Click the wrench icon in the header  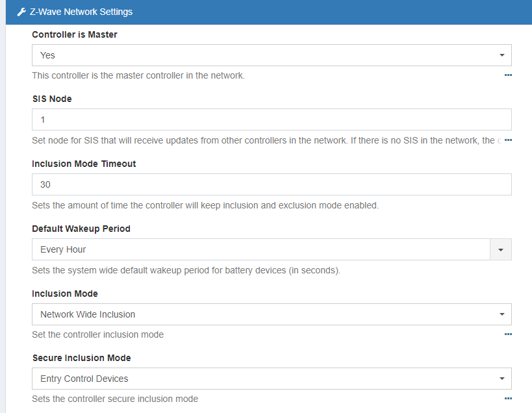click(21, 12)
